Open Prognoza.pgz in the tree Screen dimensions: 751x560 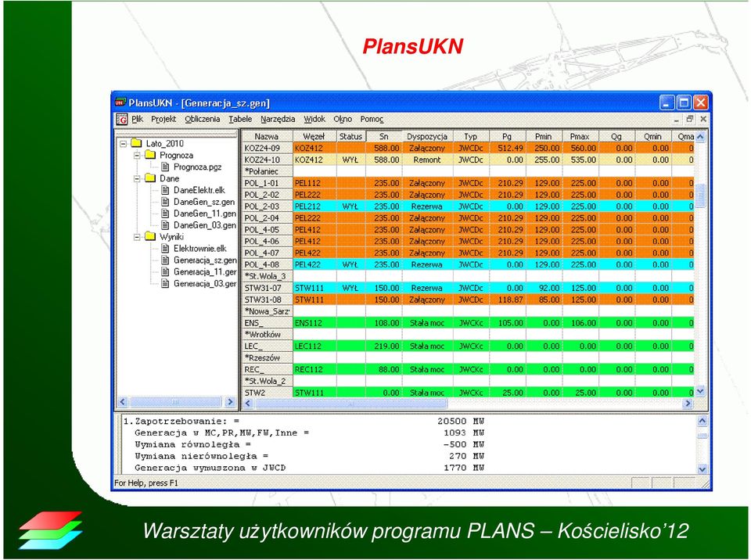click(197, 167)
